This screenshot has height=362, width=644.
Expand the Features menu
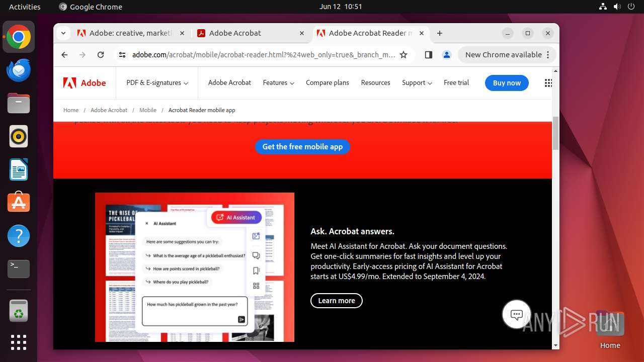point(278,83)
